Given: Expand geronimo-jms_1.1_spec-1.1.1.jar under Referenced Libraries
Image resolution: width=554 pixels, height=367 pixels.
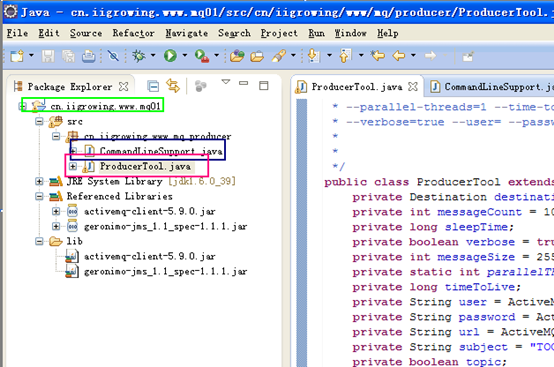Looking at the screenshot, I should coord(56,226).
